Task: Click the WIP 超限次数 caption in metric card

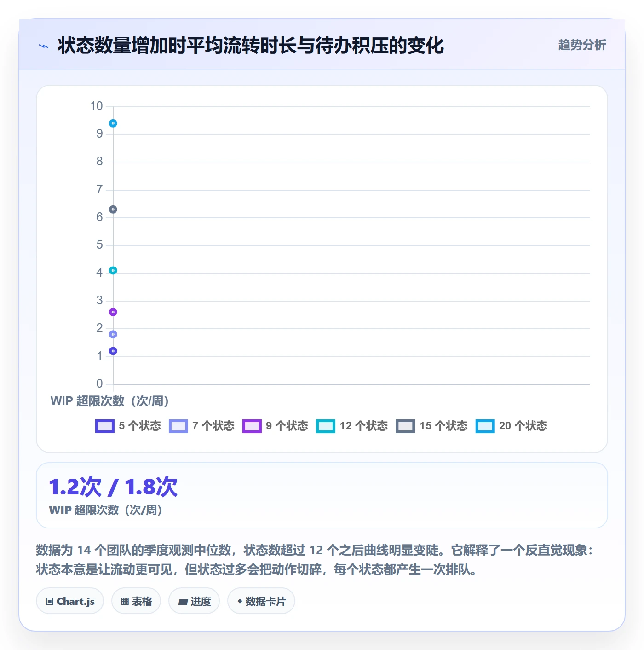Action: (x=105, y=510)
